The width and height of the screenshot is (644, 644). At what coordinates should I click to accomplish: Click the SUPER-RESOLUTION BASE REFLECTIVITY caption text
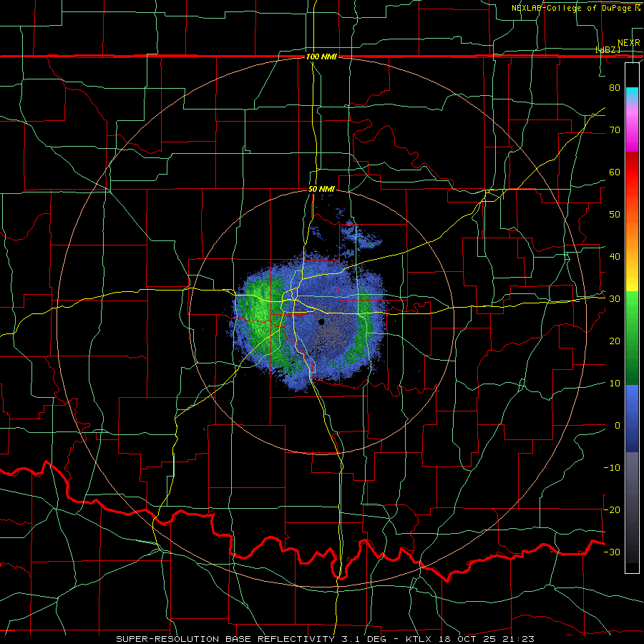tap(225, 639)
